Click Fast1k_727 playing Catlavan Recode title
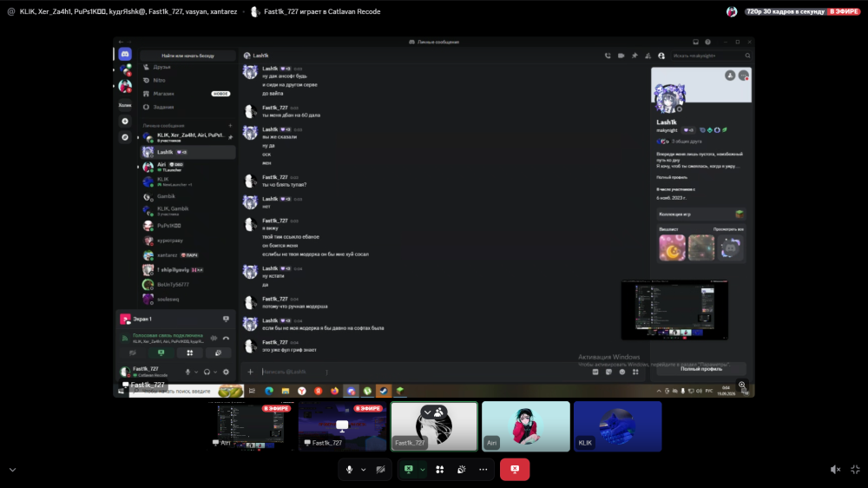 click(x=322, y=11)
